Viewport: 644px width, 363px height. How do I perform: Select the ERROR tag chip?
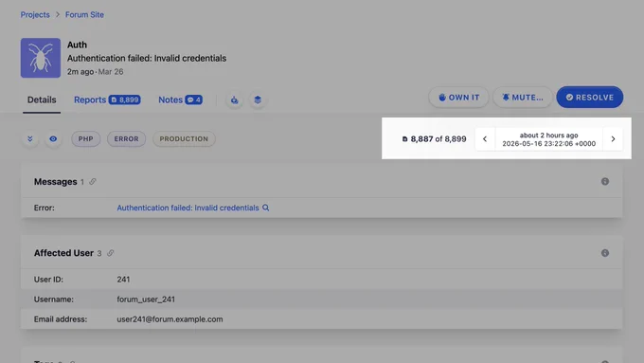127,139
